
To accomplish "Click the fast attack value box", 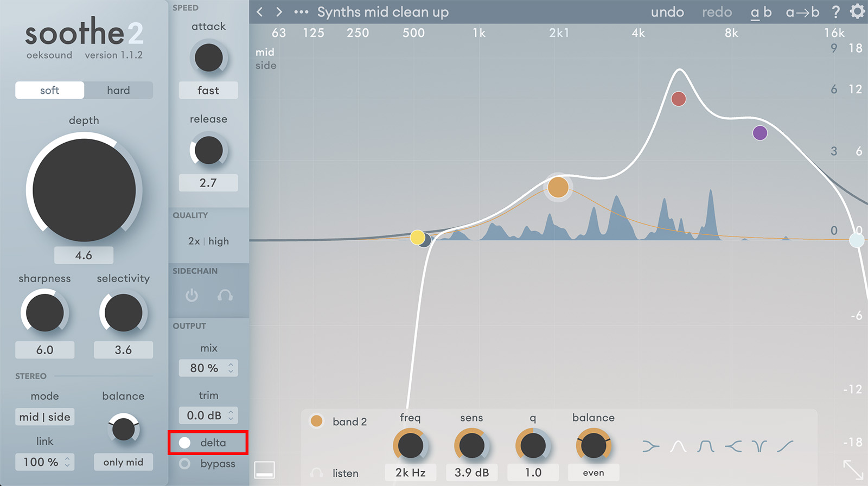I will click(x=208, y=90).
